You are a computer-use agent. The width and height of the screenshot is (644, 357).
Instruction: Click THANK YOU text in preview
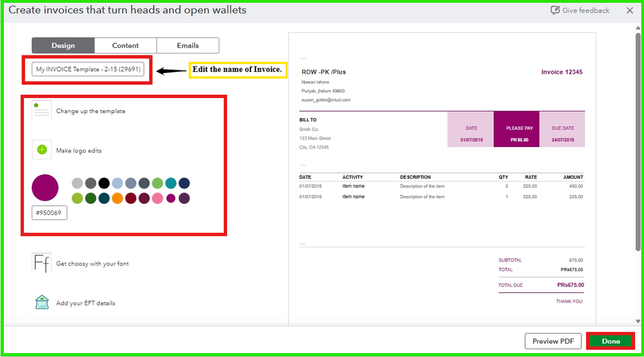pyautogui.click(x=569, y=301)
